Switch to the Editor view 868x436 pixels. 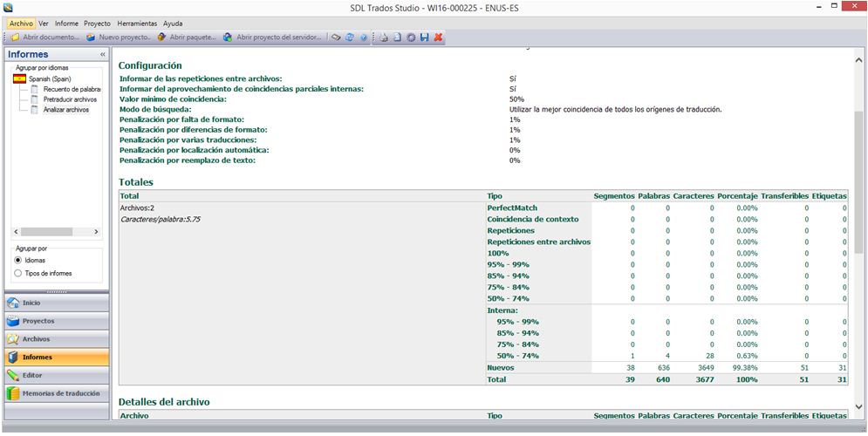(x=57, y=375)
